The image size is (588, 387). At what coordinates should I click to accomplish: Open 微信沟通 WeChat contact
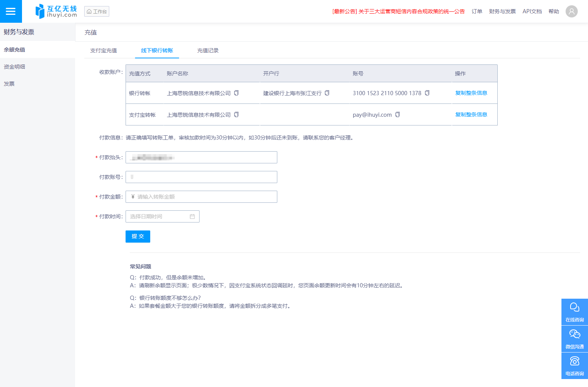(574, 338)
